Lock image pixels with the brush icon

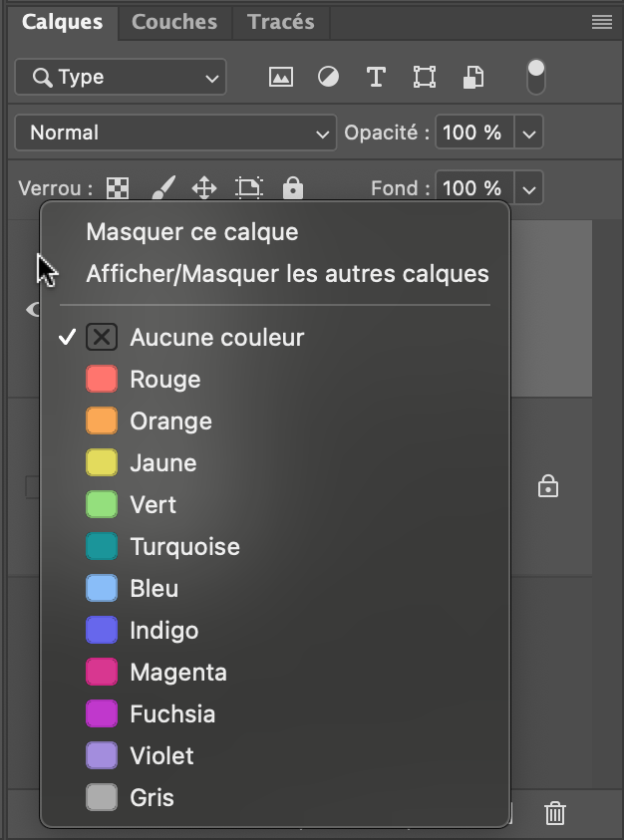click(162, 187)
